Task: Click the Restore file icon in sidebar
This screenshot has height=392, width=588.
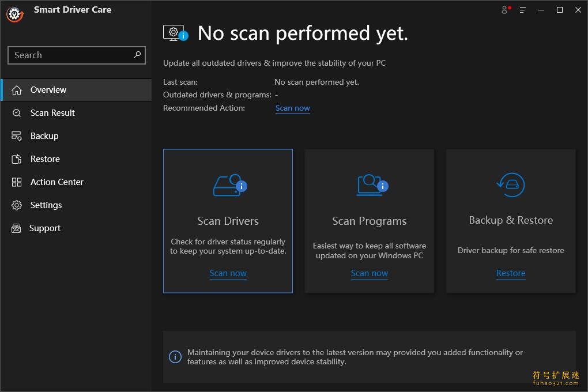Action: click(x=17, y=159)
